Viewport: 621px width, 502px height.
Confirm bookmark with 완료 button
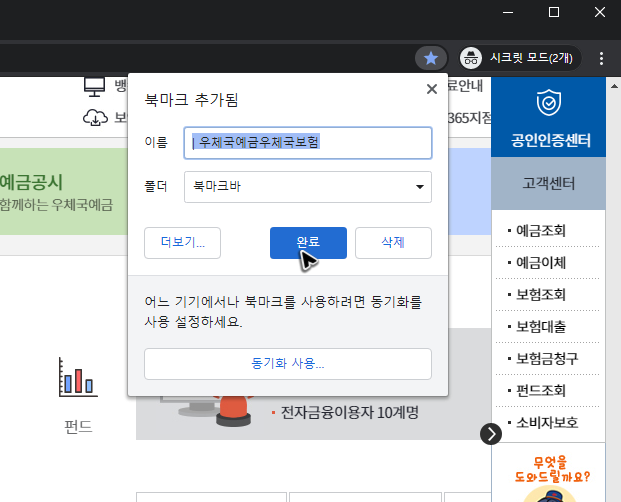tap(308, 243)
